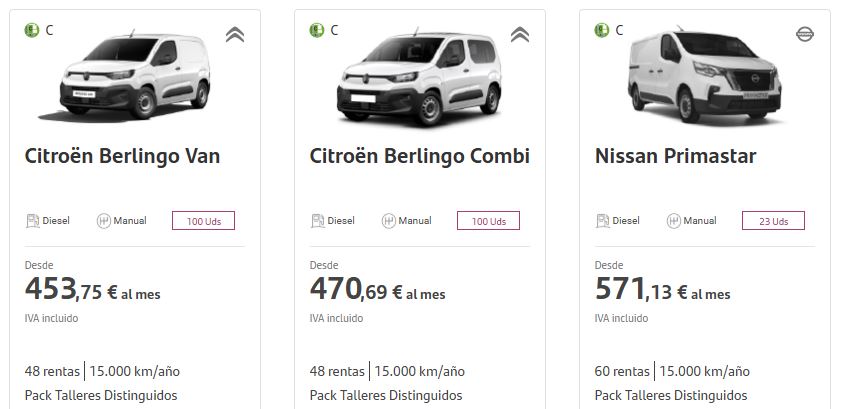Open the Citroën Berlingo Van title link

pos(122,156)
